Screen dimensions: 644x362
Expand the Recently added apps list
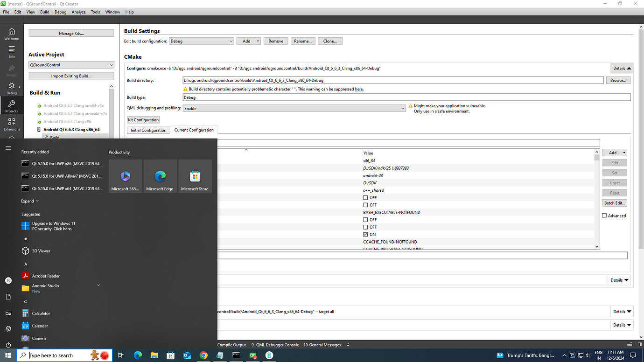[x=30, y=201]
